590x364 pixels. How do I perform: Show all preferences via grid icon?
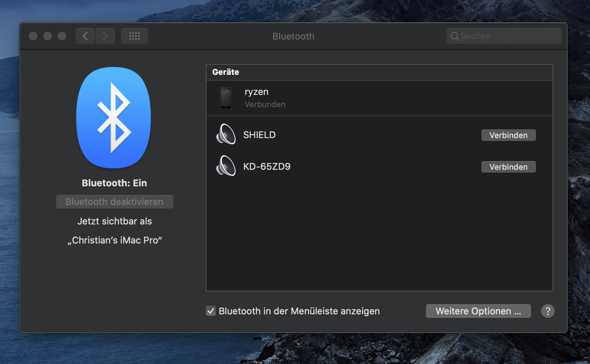[x=134, y=36]
